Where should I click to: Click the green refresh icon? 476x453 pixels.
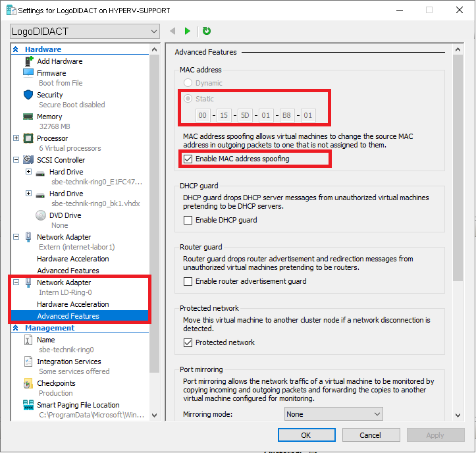coord(207,31)
